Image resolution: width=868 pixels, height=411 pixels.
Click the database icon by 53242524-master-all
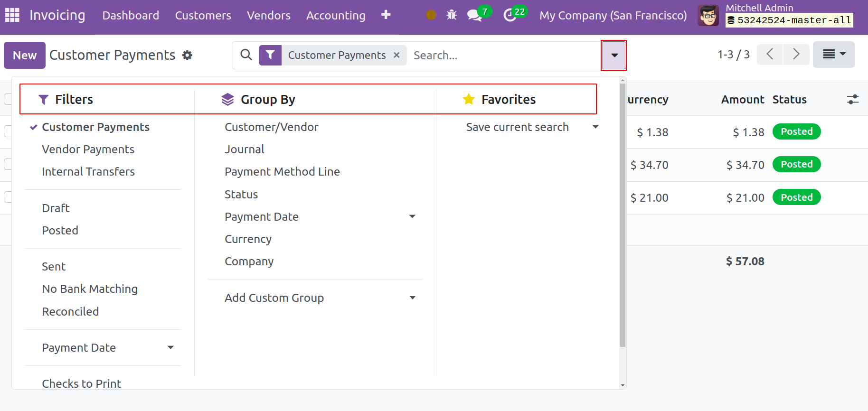click(731, 20)
